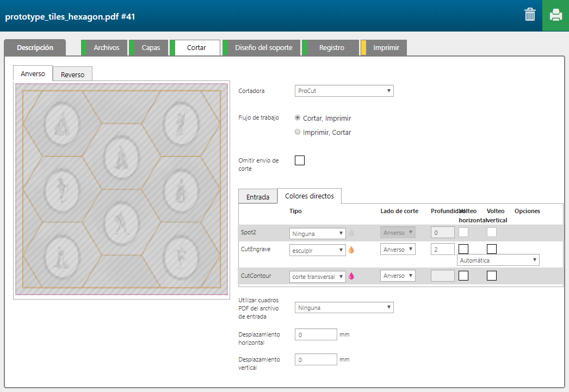The image size is (569, 392).
Task: Open the 'Diseño del soporte' tab
Action: [263, 48]
